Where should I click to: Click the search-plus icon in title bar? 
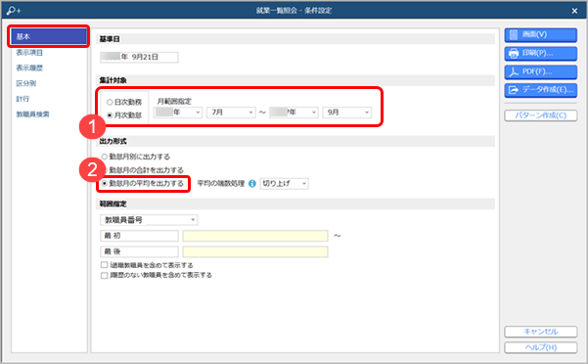[x=14, y=10]
